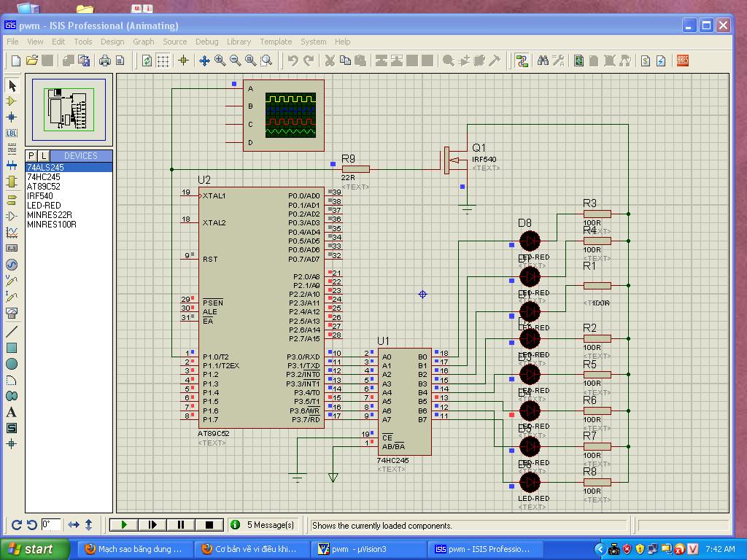The height and width of the screenshot is (560, 747).
Task: Click the zoom in magnifier icon
Action: [220, 61]
